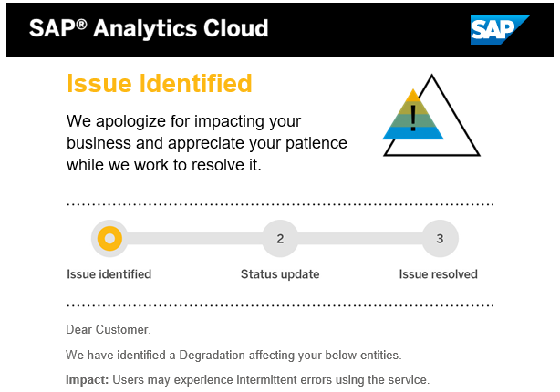Click the intermittent errors impact description
The height and width of the screenshot is (392, 560).
coord(271,379)
